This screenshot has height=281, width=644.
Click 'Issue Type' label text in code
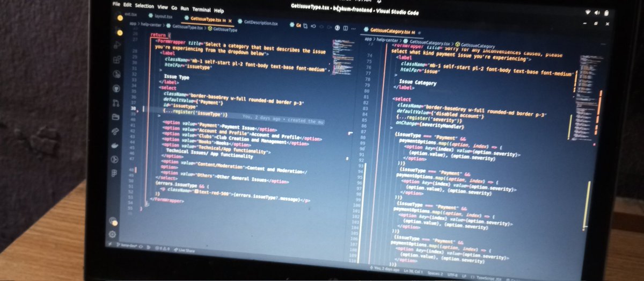[177, 77]
